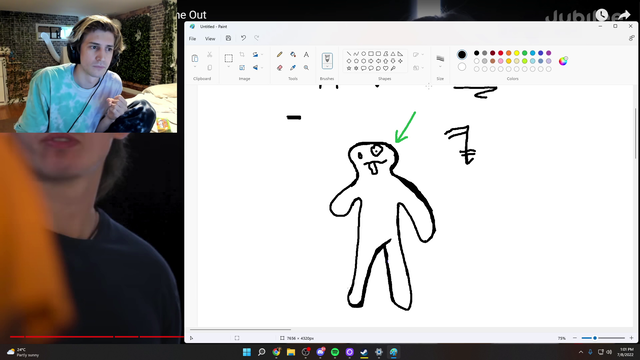Choose the pink palette color
The width and height of the screenshot is (640, 360).
pyautogui.click(x=500, y=61)
